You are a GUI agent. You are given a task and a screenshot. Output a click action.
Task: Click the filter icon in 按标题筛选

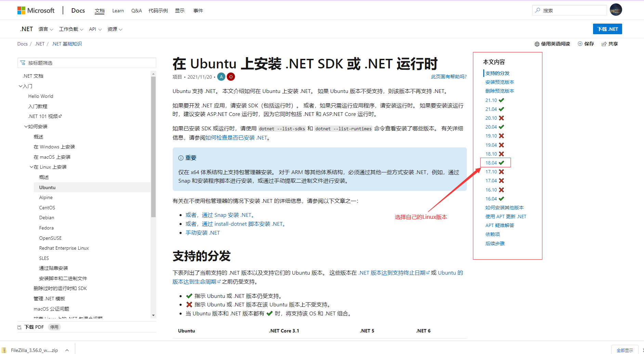[23, 63]
